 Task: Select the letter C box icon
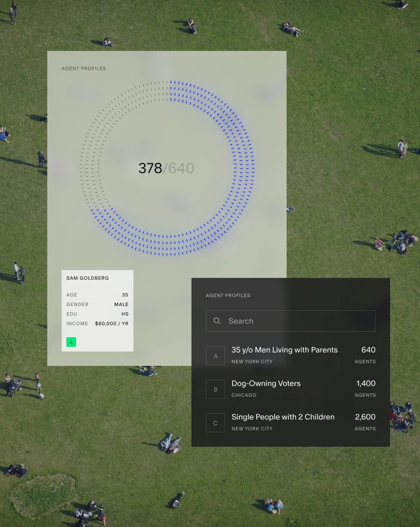(215, 423)
